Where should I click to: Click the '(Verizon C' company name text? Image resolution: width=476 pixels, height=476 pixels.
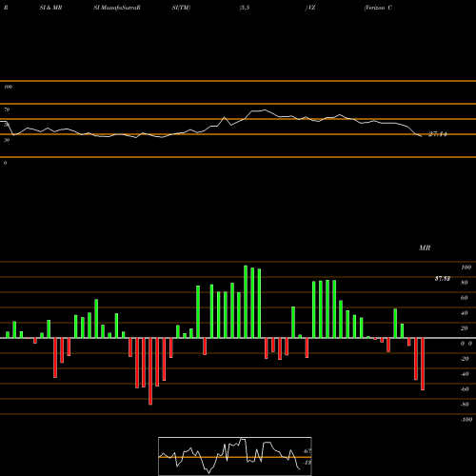(378, 8)
